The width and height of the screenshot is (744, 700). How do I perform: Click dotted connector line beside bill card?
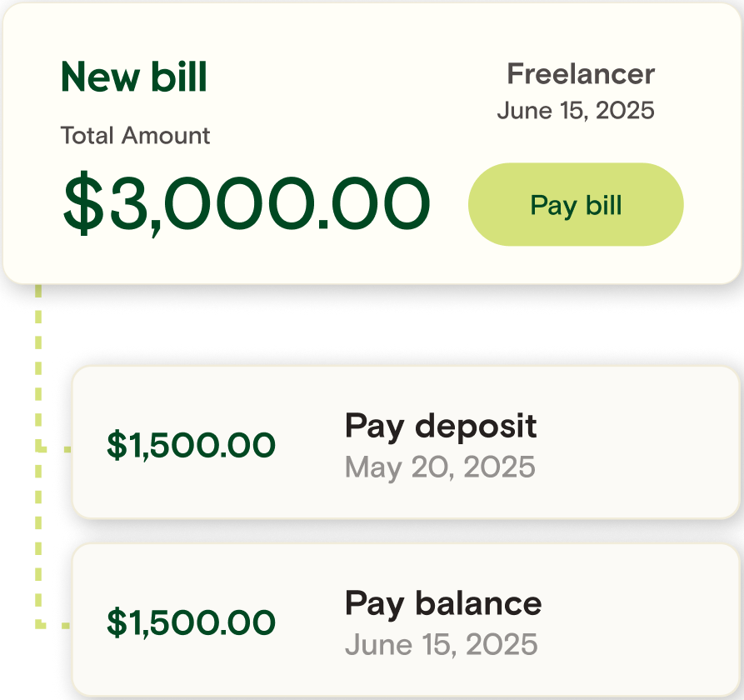[38, 366]
